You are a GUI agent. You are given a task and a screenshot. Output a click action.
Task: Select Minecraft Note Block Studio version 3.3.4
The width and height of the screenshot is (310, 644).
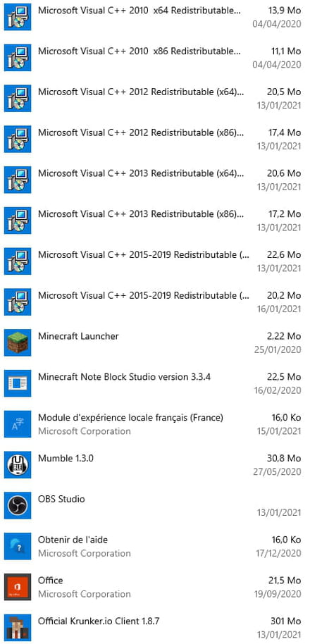pos(125,377)
